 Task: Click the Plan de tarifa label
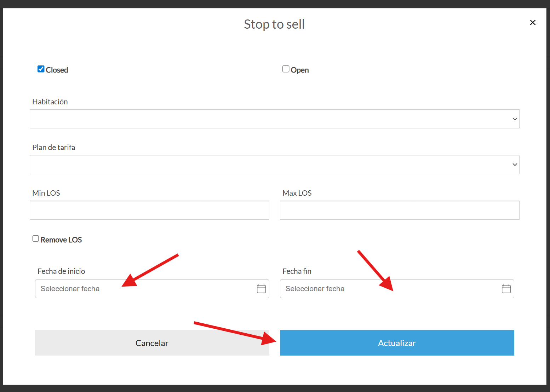pos(54,148)
